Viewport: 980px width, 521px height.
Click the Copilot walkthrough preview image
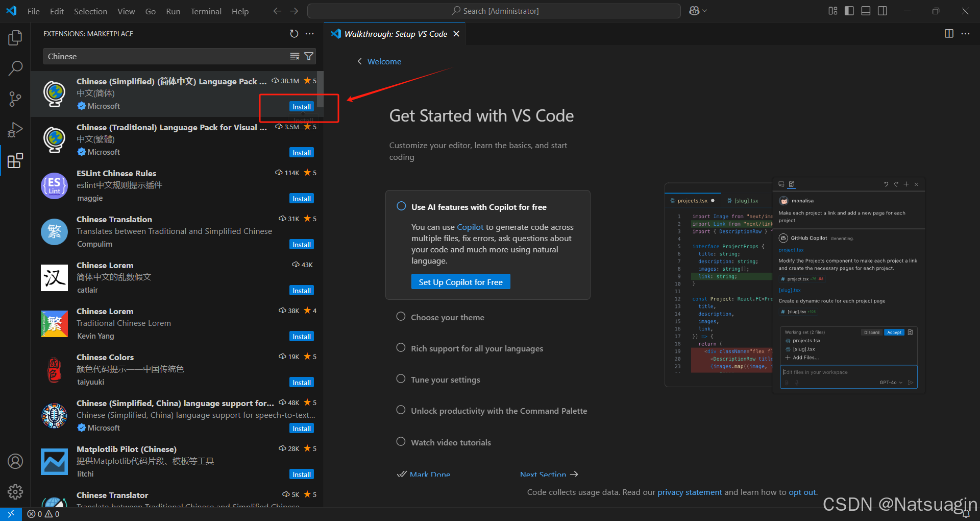coord(795,285)
